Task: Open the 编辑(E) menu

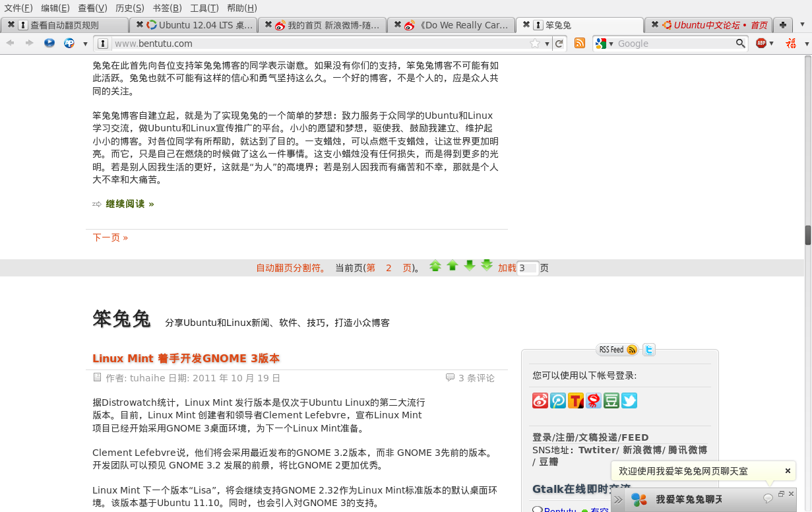Action: click(x=55, y=8)
